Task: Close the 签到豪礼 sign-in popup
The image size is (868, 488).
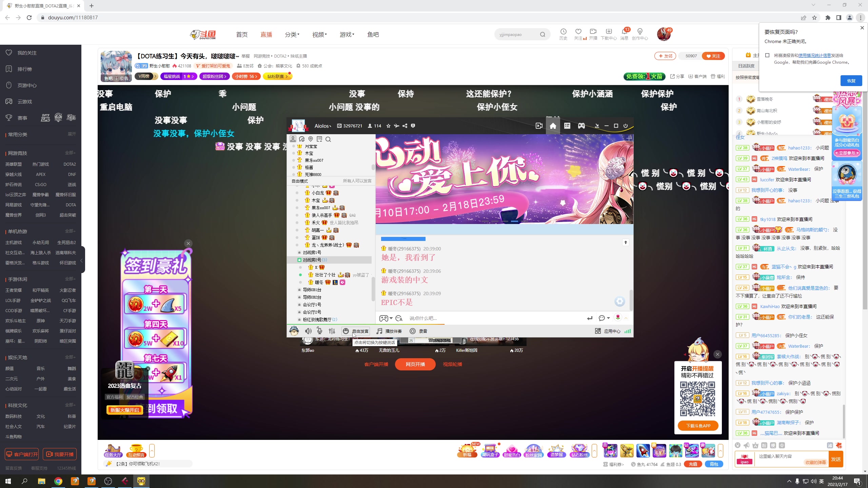Action: coord(188,243)
